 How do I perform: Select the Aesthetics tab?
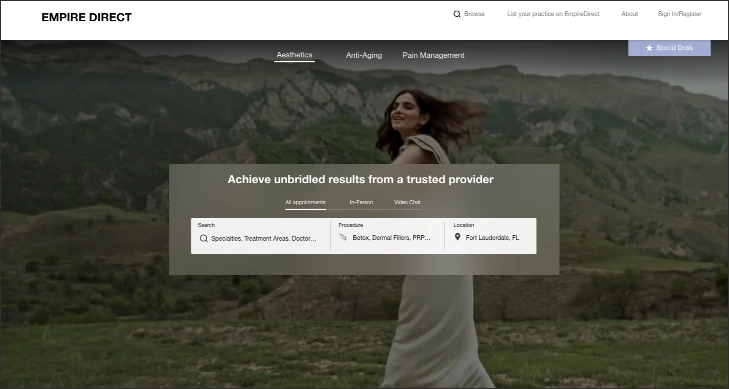(x=294, y=55)
